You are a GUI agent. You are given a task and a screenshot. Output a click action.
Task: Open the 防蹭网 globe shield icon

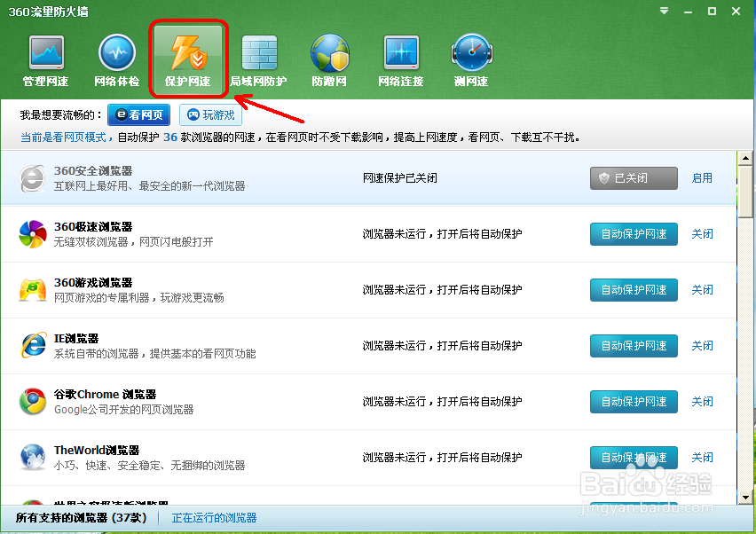(x=329, y=60)
